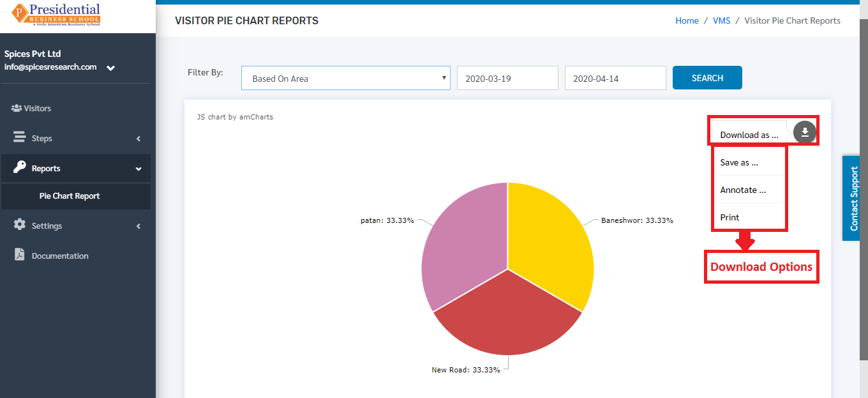Click the Steps list icon
Screen dimensions: 868x398
[20, 137]
